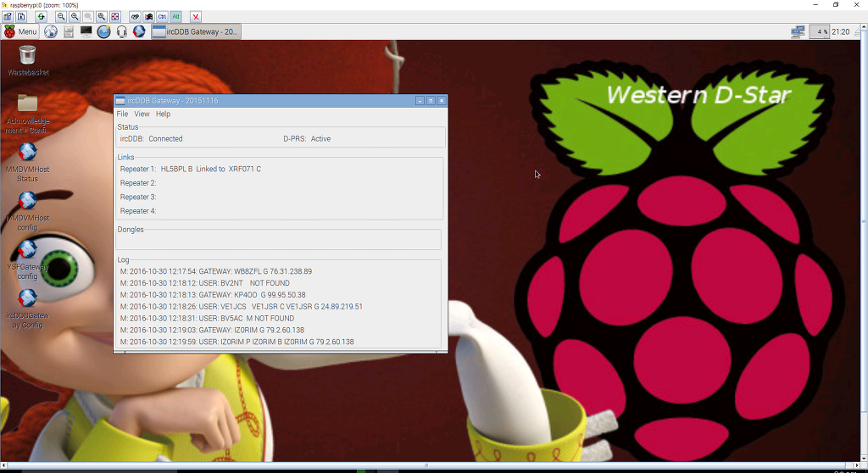Open ircDDBGateway Config desktop icon
This screenshot has width=868, height=473.
coord(28,309)
